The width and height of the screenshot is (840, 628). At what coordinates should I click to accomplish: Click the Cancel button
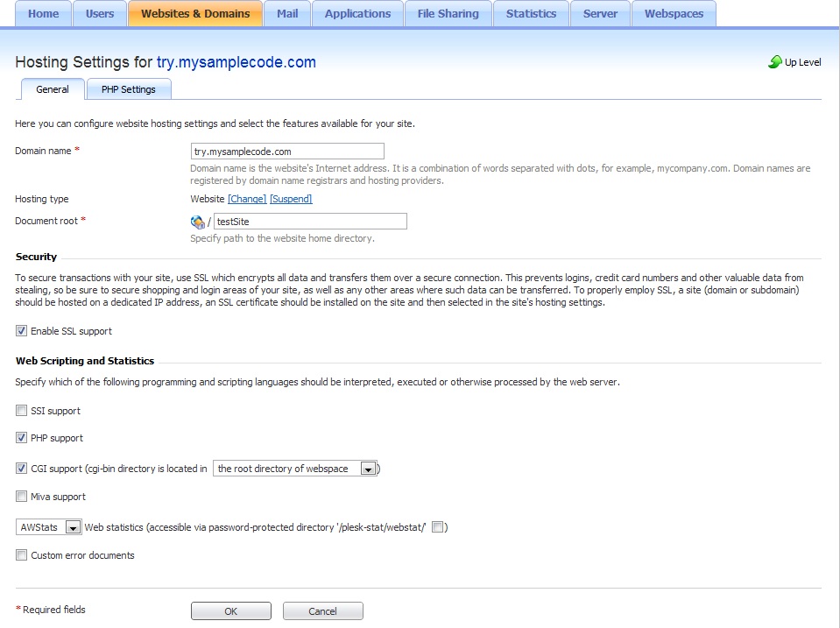pos(322,610)
